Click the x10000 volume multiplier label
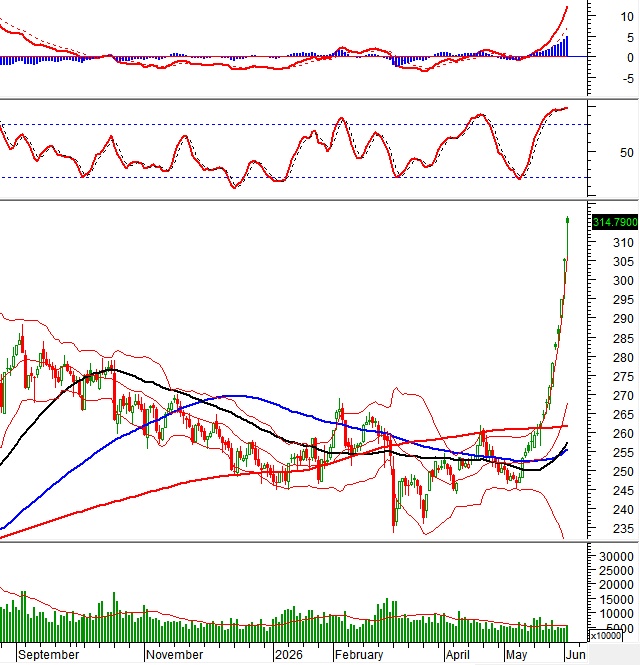 coord(606,635)
